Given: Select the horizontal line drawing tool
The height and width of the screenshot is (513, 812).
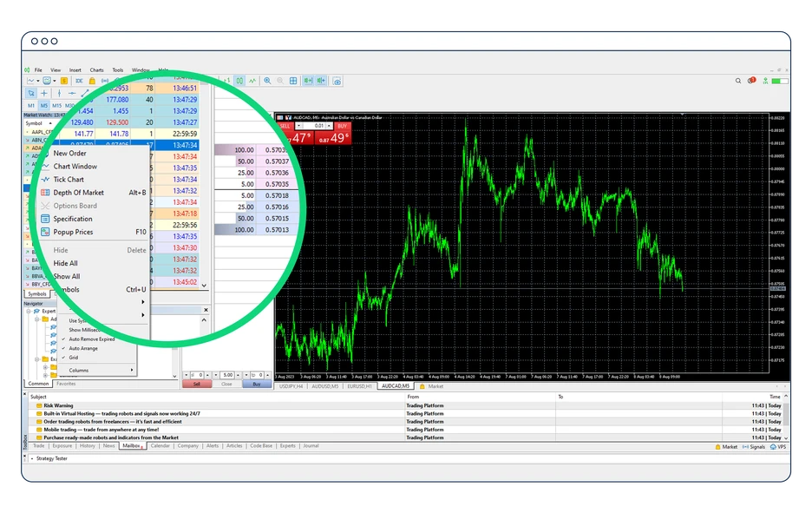Looking at the screenshot, I should point(72,93).
